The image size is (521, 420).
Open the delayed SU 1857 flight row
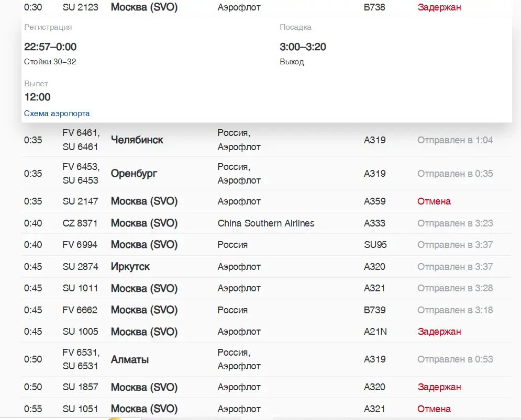(267, 387)
